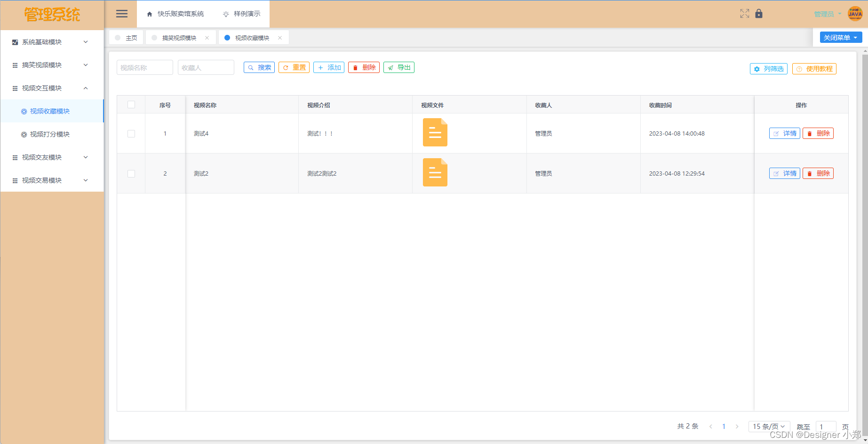Screen dimensions: 868x444
Task: Delete row 测试4 with 删除
Action: pos(818,133)
